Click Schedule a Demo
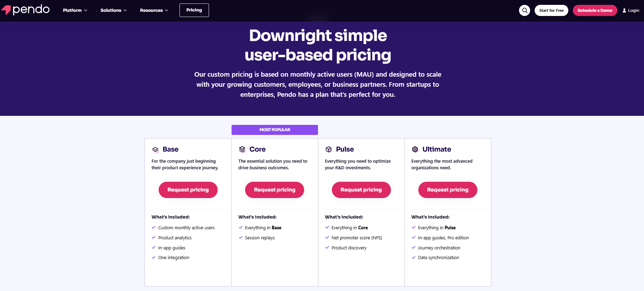Screen dimensions: 644x291 pos(595,10)
